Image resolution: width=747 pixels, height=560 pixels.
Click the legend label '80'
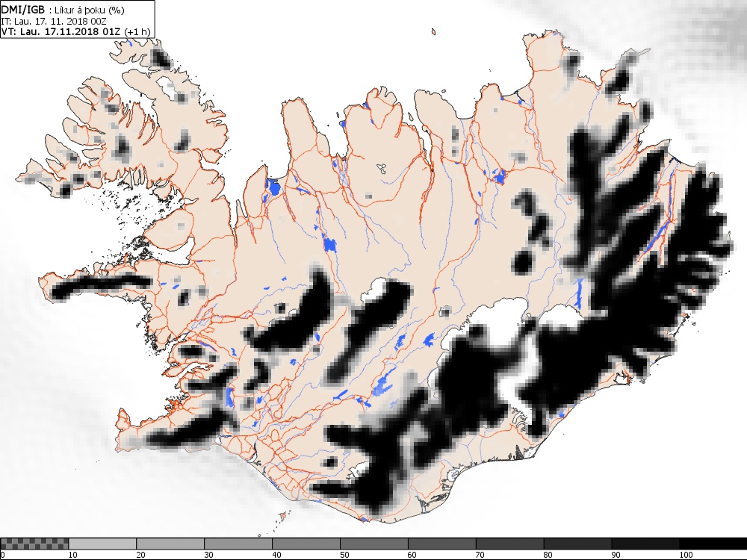coord(548,555)
